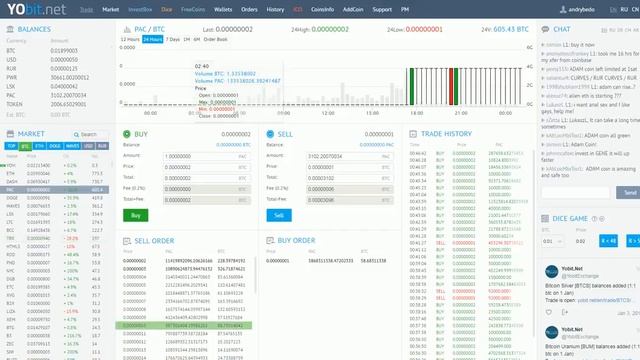Open the Market menu item
Viewport: 640px width, 360px height.
coord(111,9)
